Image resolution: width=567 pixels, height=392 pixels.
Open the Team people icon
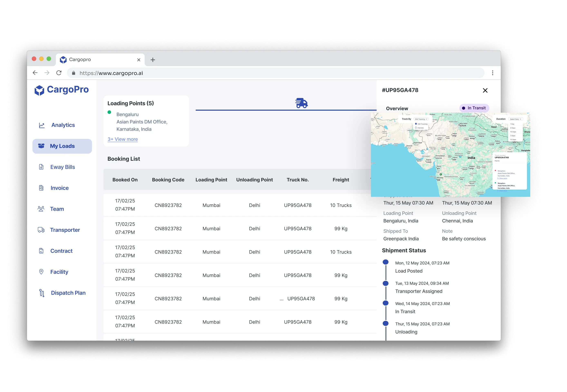pos(41,209)
